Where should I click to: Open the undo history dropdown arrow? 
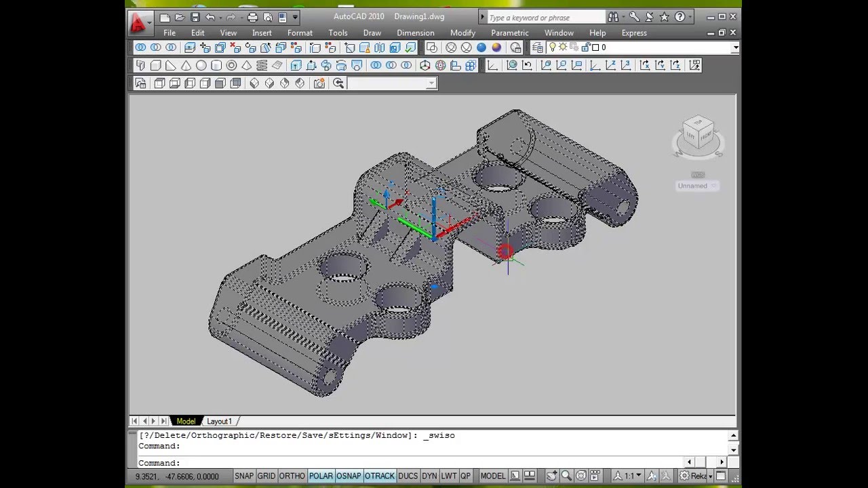point(220,18)
